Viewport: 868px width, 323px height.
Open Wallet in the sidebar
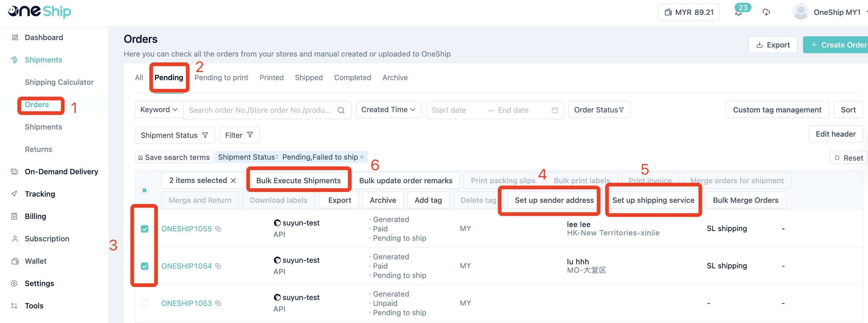coord(35,261)
